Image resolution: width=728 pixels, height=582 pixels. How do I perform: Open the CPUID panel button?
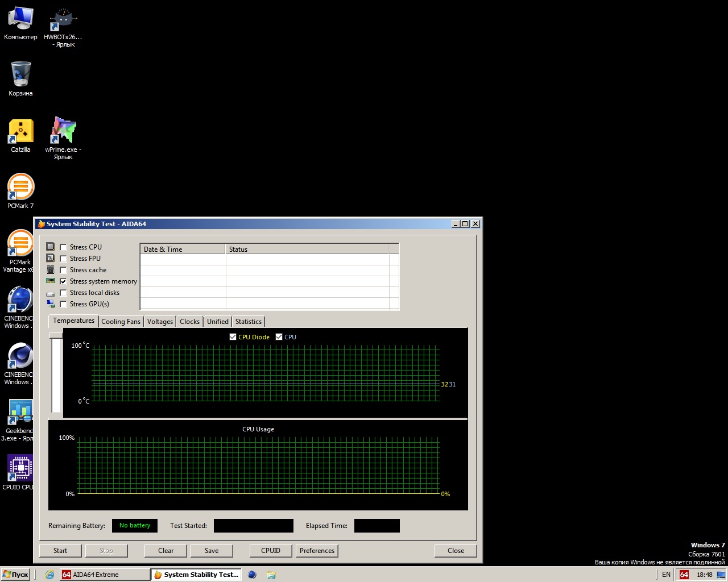click(x=271, y=551)
